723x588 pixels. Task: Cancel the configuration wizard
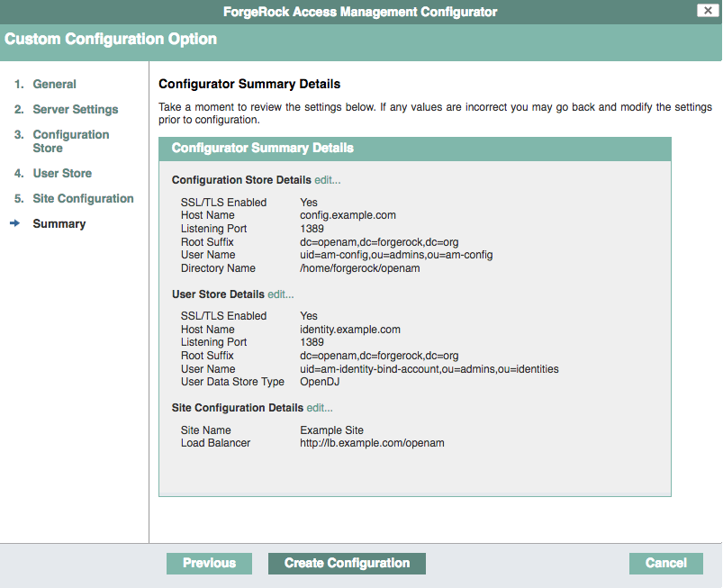(665, 563)
